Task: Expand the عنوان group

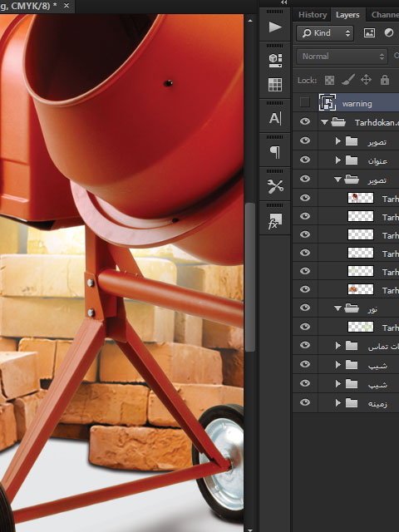Action: tap(338, 160)
